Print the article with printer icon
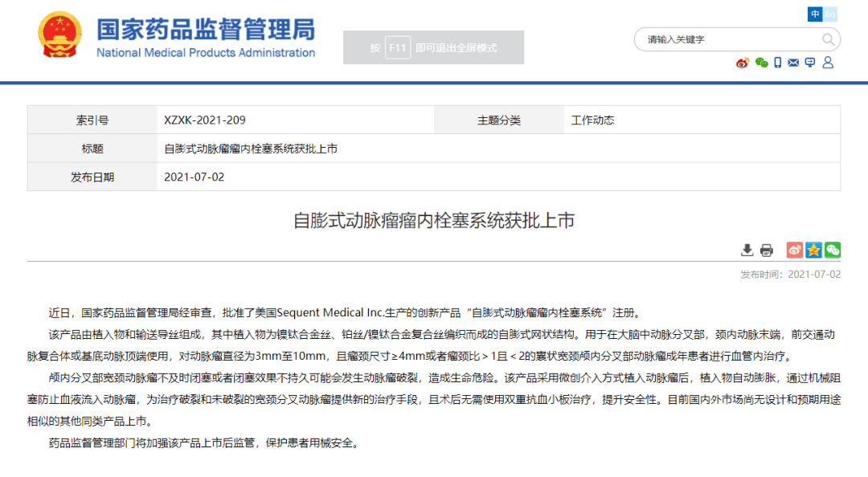 (766, 250)
